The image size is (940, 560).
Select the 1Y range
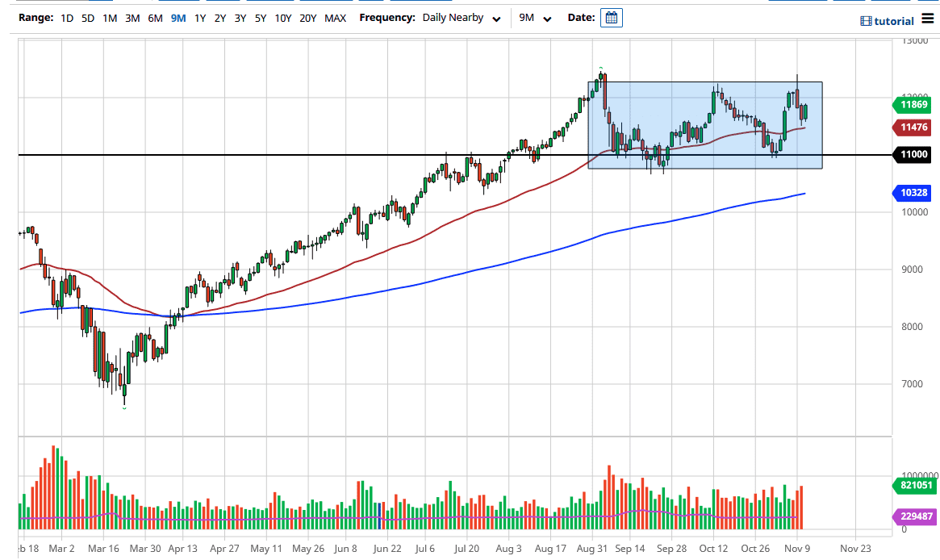(198, 17)
